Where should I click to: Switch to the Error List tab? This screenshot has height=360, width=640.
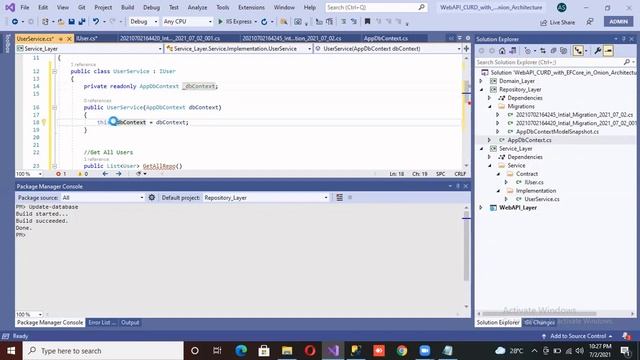[102, 323]
